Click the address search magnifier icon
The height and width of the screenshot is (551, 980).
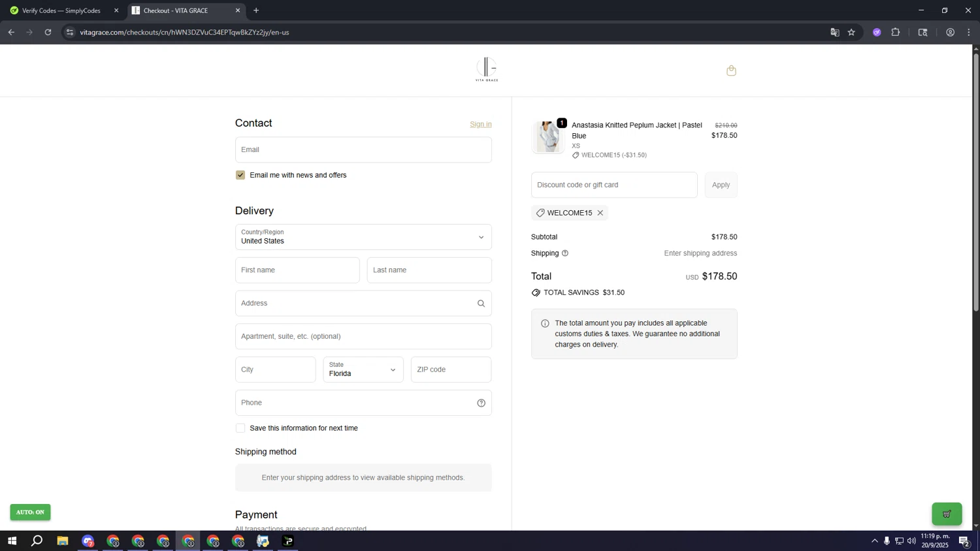tap(481, 304)
